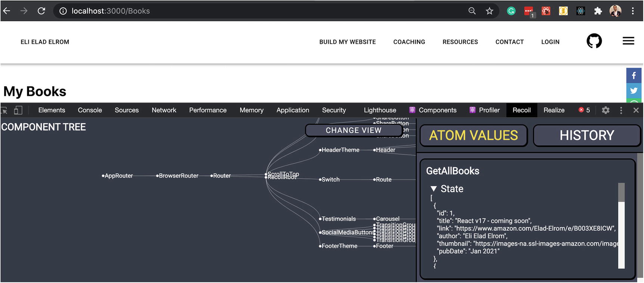Open the HISTORY panel
This screenshot has height=283, width=644.
tap(587, 135)
